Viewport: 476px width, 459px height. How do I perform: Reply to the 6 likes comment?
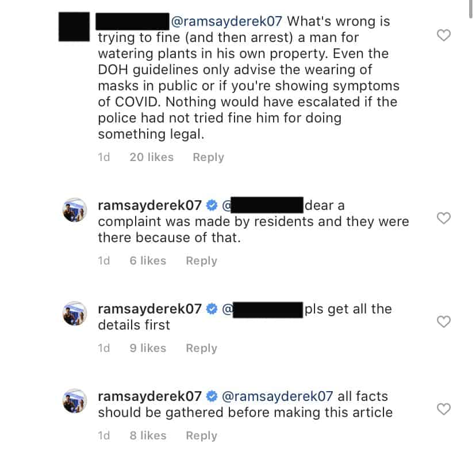tap(202, 261)
